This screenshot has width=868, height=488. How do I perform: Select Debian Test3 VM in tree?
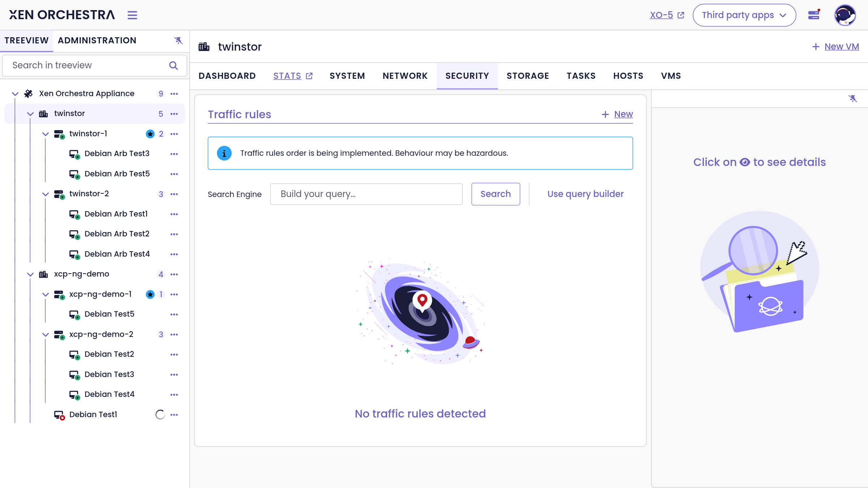109,375
